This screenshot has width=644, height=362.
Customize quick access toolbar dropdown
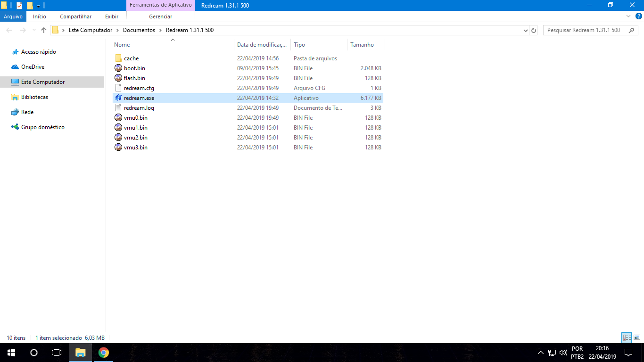pyautogui.click(x=38, y=6)
